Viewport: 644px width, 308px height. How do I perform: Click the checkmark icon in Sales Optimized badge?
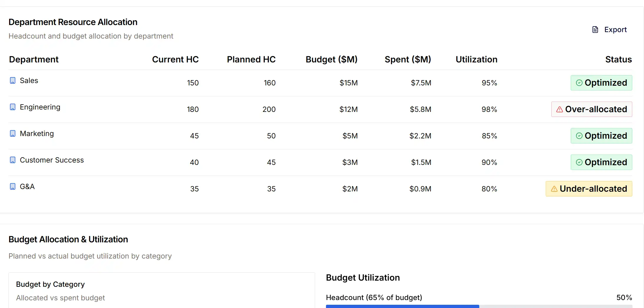click(579, 83)
